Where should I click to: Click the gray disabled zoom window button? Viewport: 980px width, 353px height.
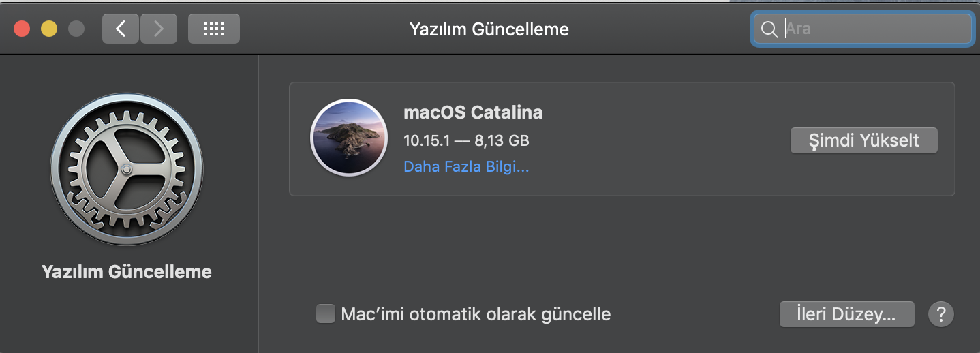[x=76, y=29]
